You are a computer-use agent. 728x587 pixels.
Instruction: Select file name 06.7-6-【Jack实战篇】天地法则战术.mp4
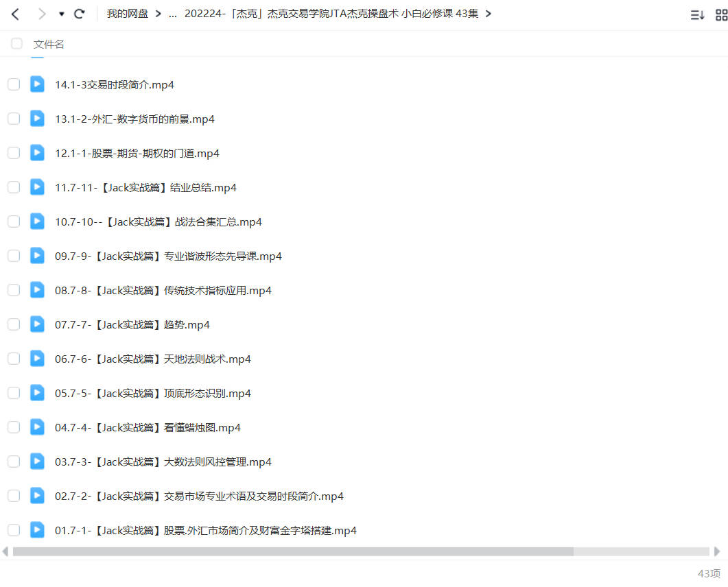tap(153, 359)
